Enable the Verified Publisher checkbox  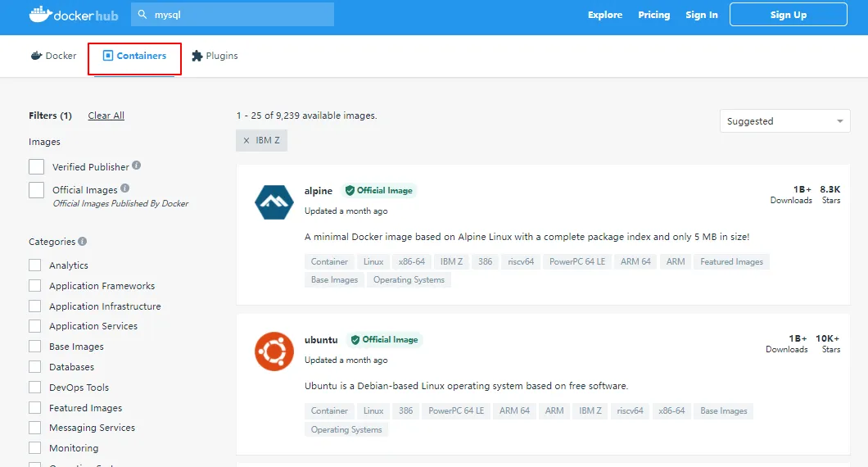coord(37,167)
